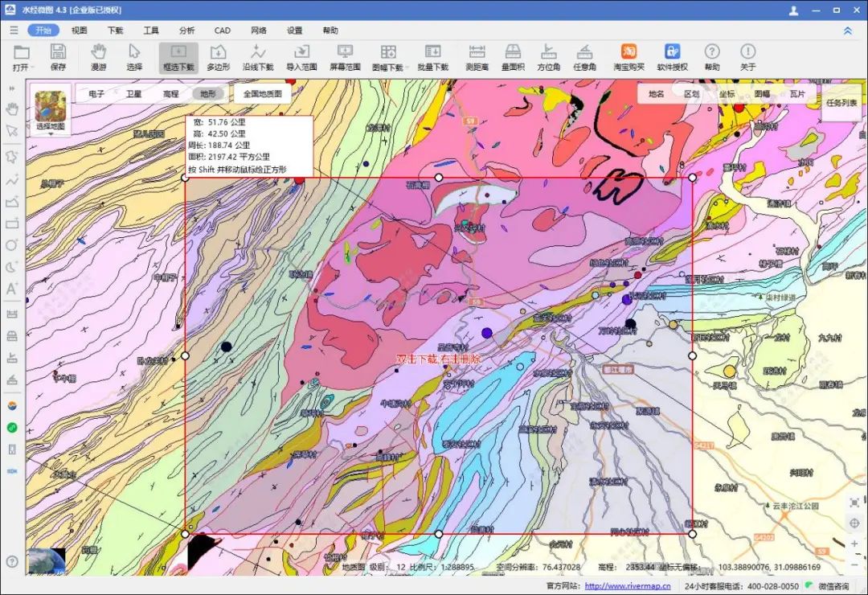The image size is (868, 595).
Task: Launch the 批量下载 batch download tool
Action: tap(433, 58)
